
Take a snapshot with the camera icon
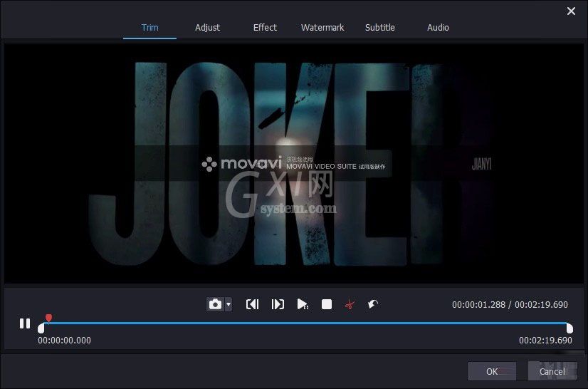click(215, 304)
